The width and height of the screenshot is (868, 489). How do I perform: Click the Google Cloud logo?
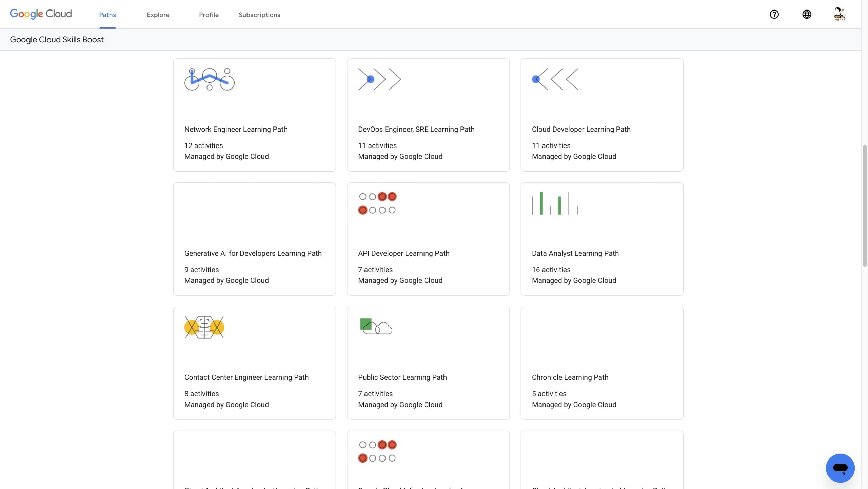tap(41, 14)
